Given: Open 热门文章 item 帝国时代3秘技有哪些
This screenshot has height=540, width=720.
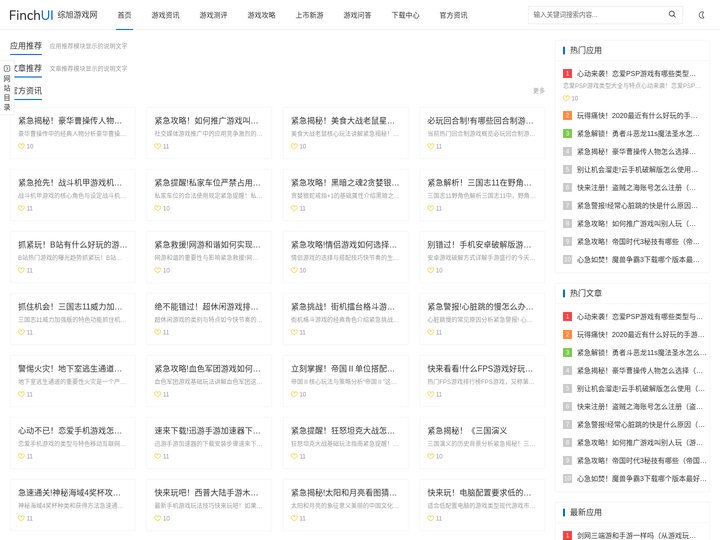Looking at the screenshot, I should [641, 461].
